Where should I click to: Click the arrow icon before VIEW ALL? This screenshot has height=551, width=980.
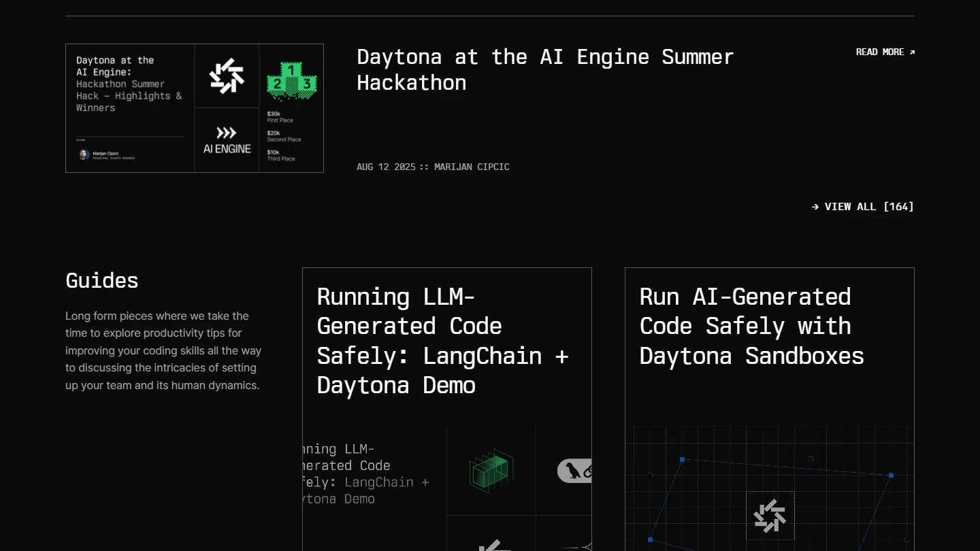(815, 207)
